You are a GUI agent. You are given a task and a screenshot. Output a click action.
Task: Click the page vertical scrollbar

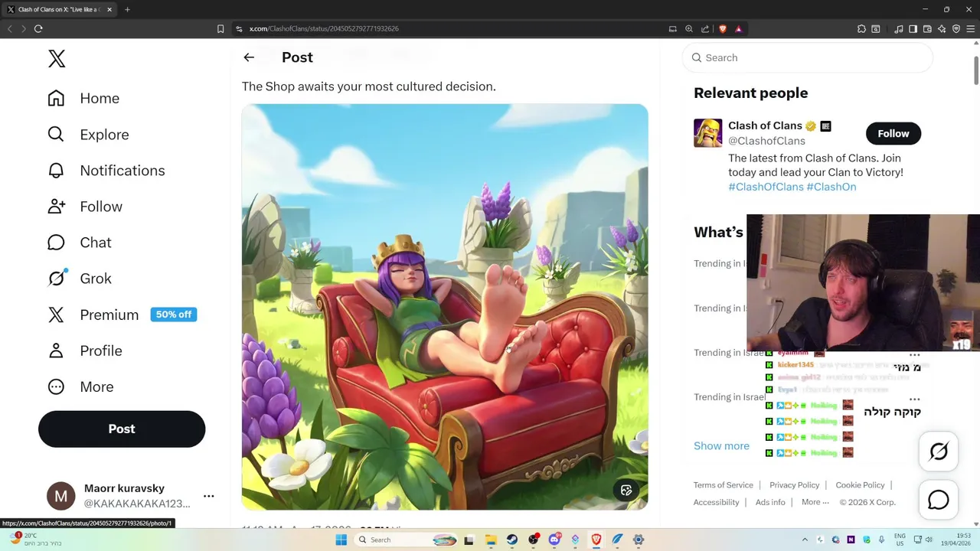click(x=975, y=70)
